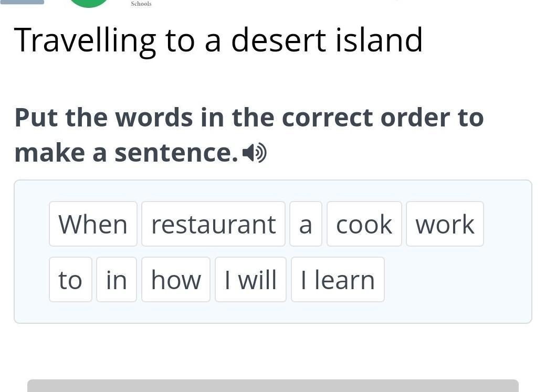
Task: Click the grey-blue bar in top-left corner
Action: (22, 2)
